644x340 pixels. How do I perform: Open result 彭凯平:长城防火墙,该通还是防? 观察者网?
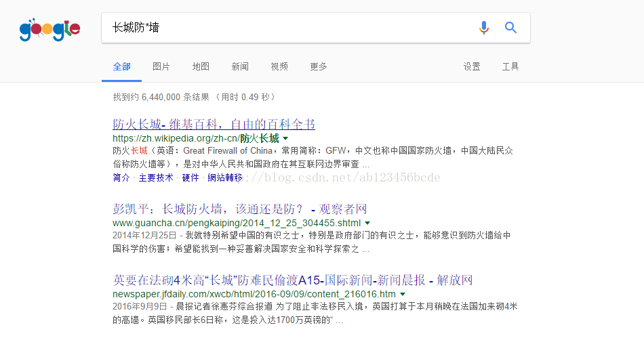coord(240,209)
